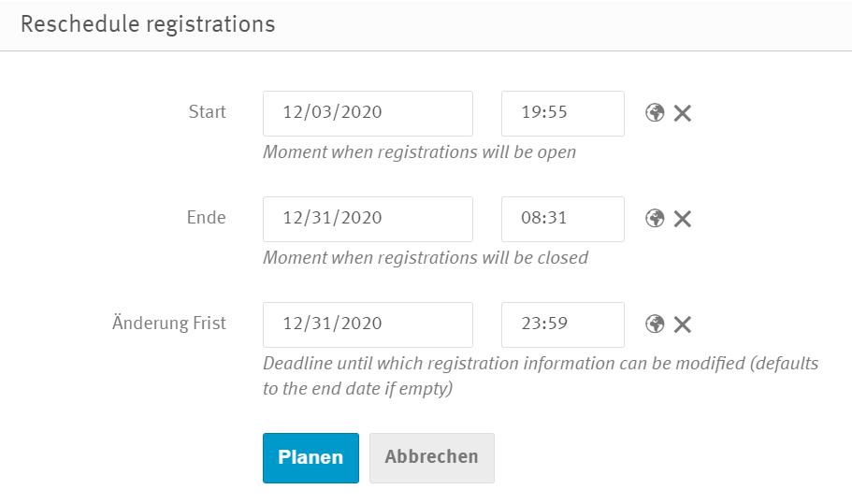Click the 'registrations will be open' hint text
The height and width of the screenshot is (504, 852).
click(x=419, y=151)
